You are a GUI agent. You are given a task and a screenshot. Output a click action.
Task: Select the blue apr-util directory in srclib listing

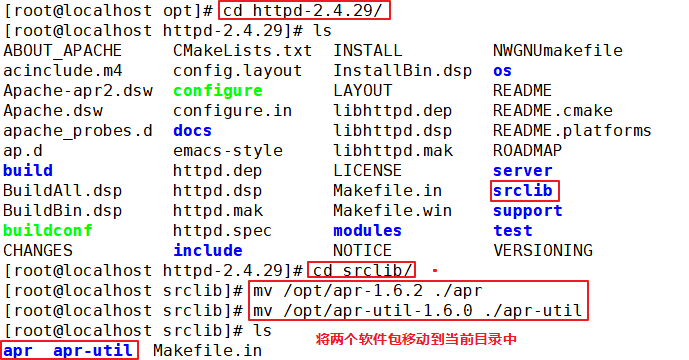93,351
